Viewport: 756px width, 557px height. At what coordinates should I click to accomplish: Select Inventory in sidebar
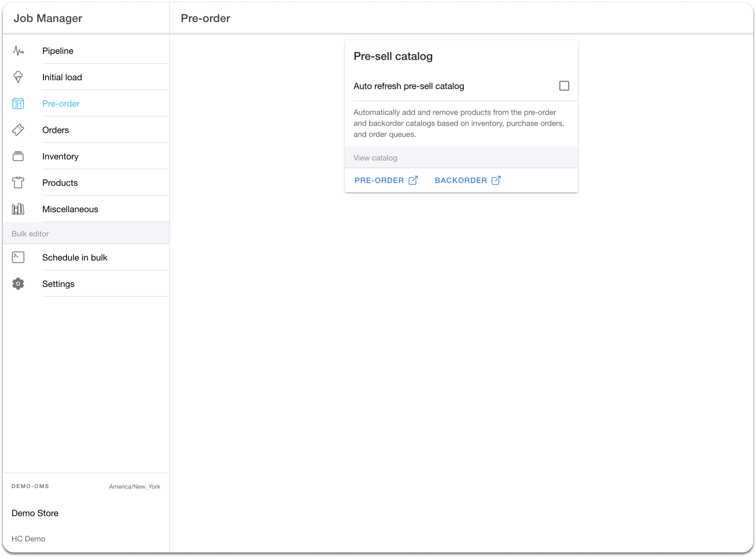pyautogui.click(x=60, y=156)
